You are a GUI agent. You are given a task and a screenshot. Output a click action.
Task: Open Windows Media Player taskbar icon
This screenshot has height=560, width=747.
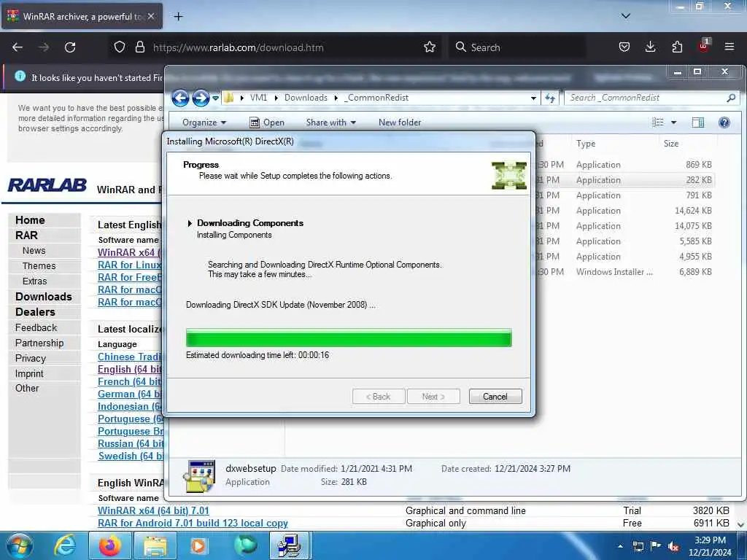click(x=199, y=545)
